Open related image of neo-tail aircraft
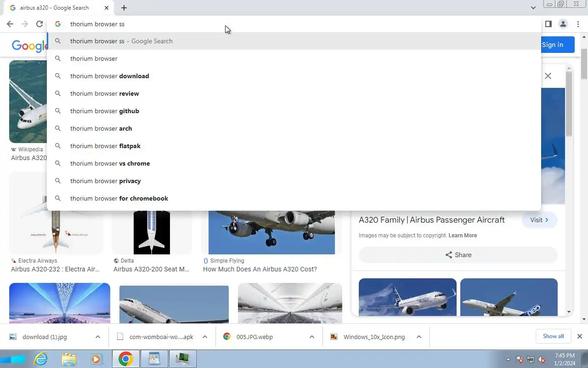This screenshot has height=368, width=588. (509, 297)
